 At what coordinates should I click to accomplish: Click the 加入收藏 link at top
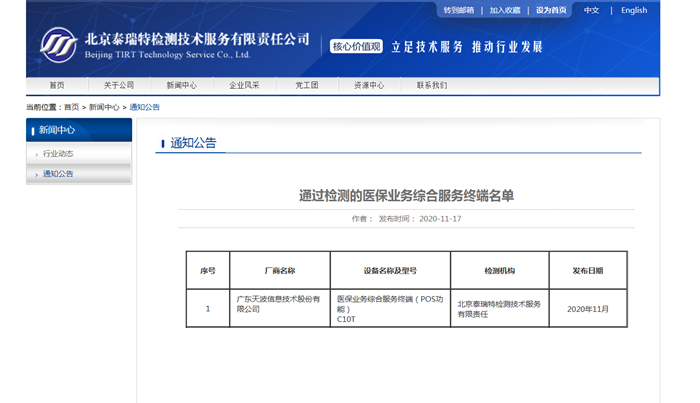tap(505, 10)
